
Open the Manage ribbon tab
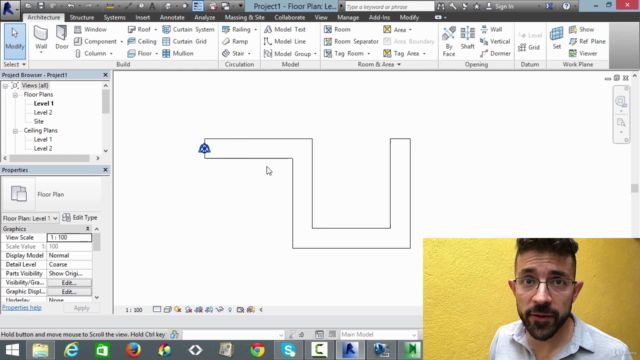click(348, 18)
